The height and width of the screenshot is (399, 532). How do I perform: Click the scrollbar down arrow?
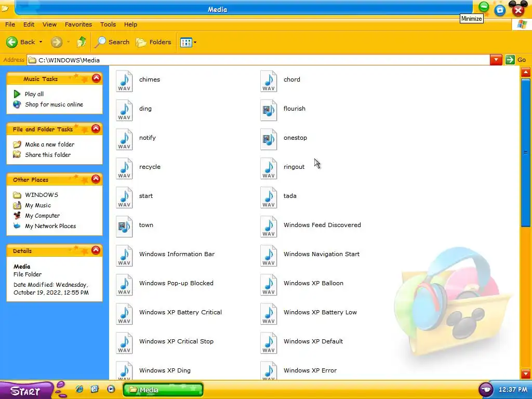(x=526, y=374)
